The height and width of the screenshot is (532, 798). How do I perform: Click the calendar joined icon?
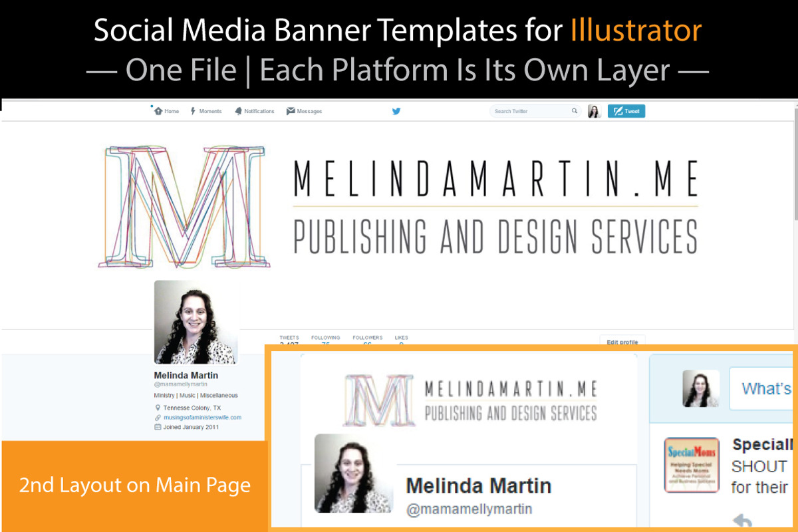point(158,427)
